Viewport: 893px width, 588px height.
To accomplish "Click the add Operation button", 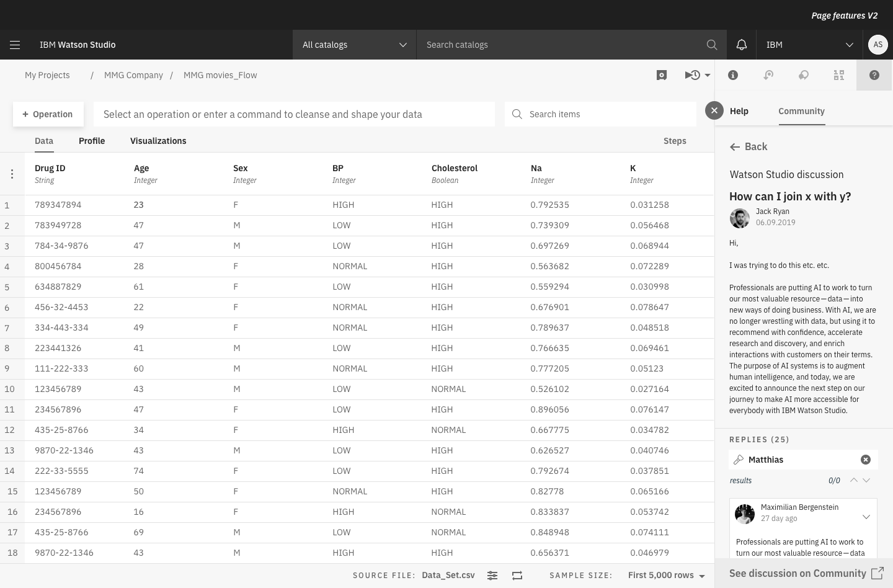I will pos(48,114).
